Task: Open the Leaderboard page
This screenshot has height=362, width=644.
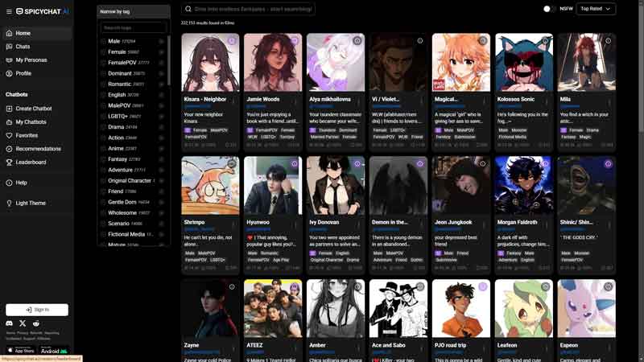Action: click(37, 162)
